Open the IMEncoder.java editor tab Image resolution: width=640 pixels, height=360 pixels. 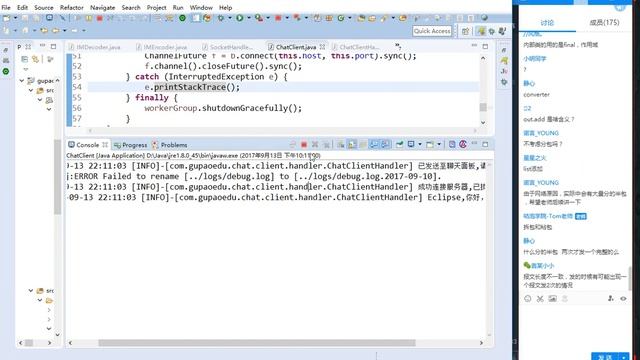[x=162, y=47]
